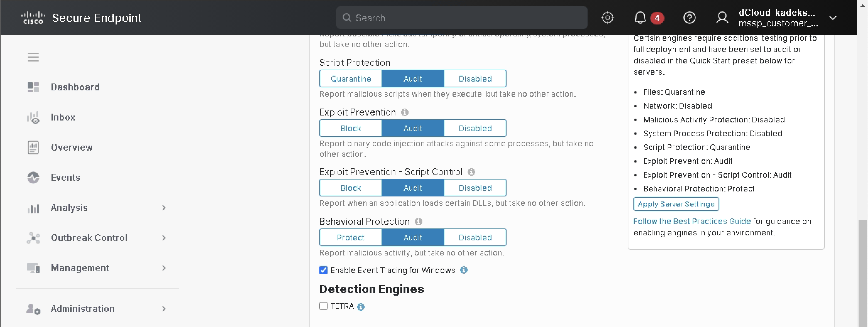Image resolution: width=868 pixels, height=327 pixels.
Task: Set Behavioral Protection to Protect
Action: [350, 238]
